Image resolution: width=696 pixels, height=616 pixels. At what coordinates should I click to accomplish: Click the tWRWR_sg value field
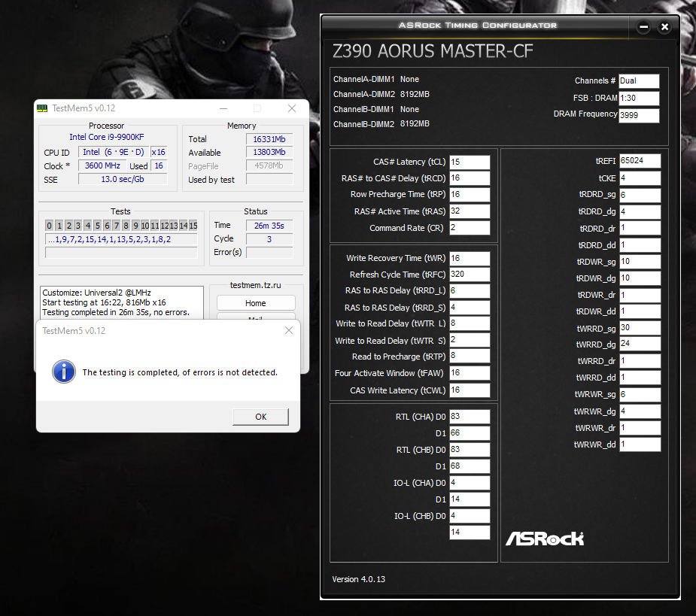pos(640,395)
